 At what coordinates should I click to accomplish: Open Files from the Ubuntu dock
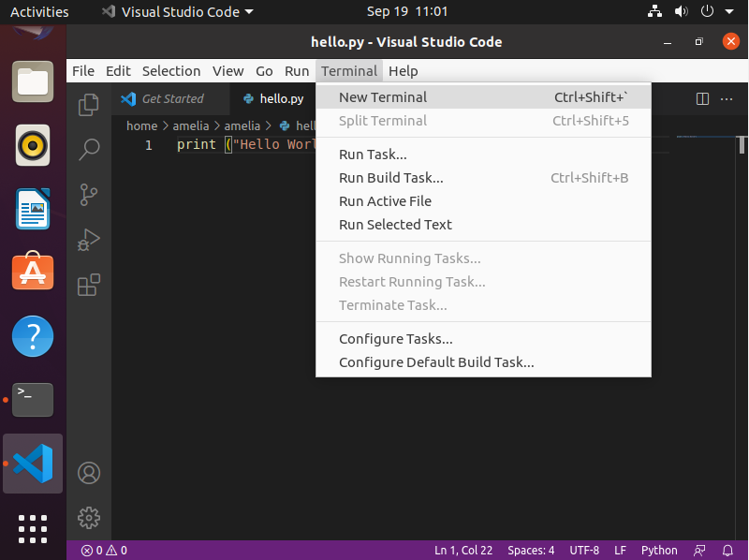[x=33, y=81]
